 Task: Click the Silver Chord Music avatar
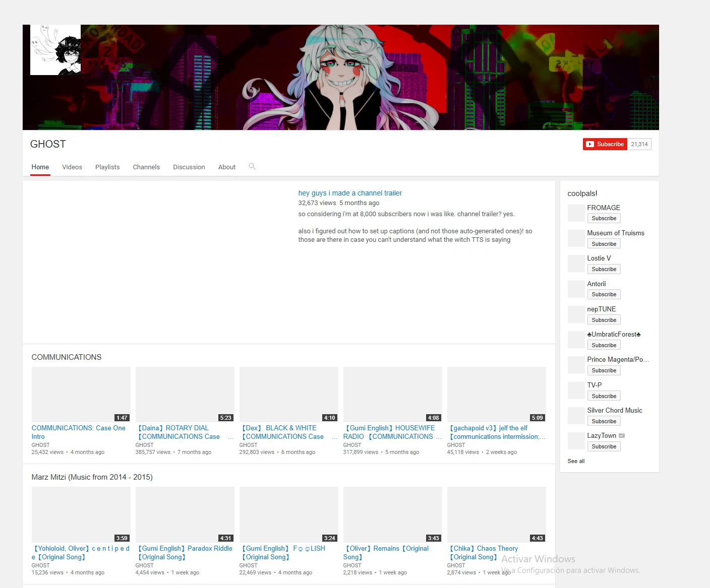tap(576, 416)
